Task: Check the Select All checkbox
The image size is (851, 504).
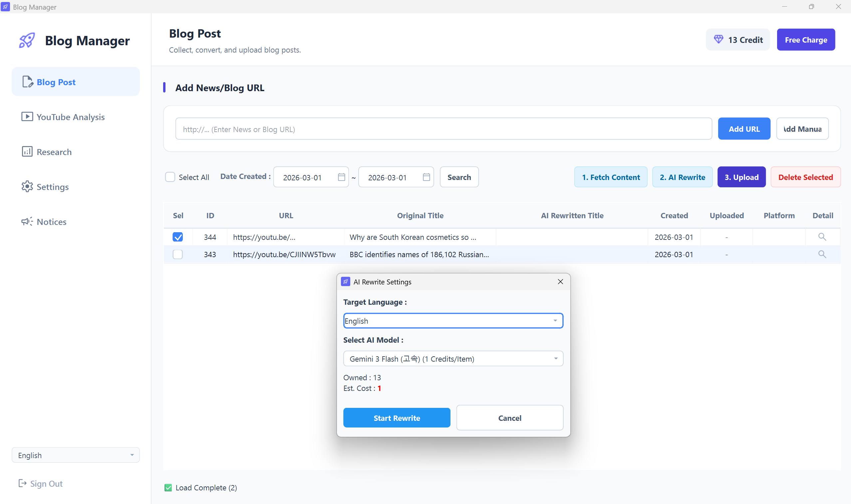Action: click(170, 177)
